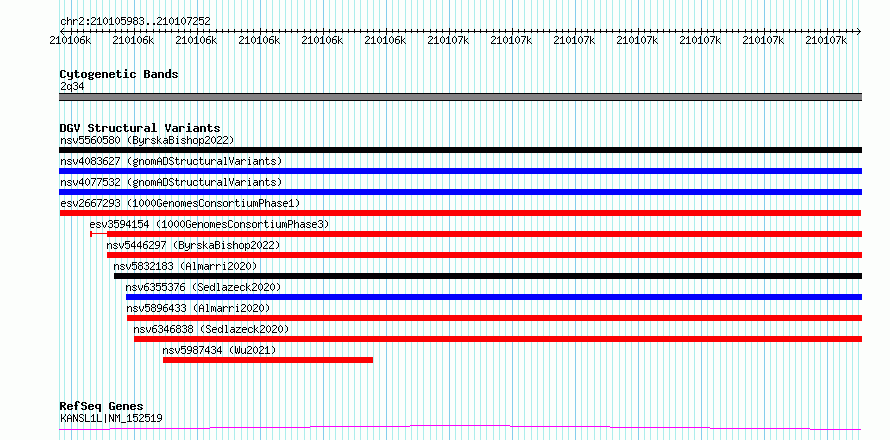Click the blue nsv6355376 variant bar

[494, 297]
